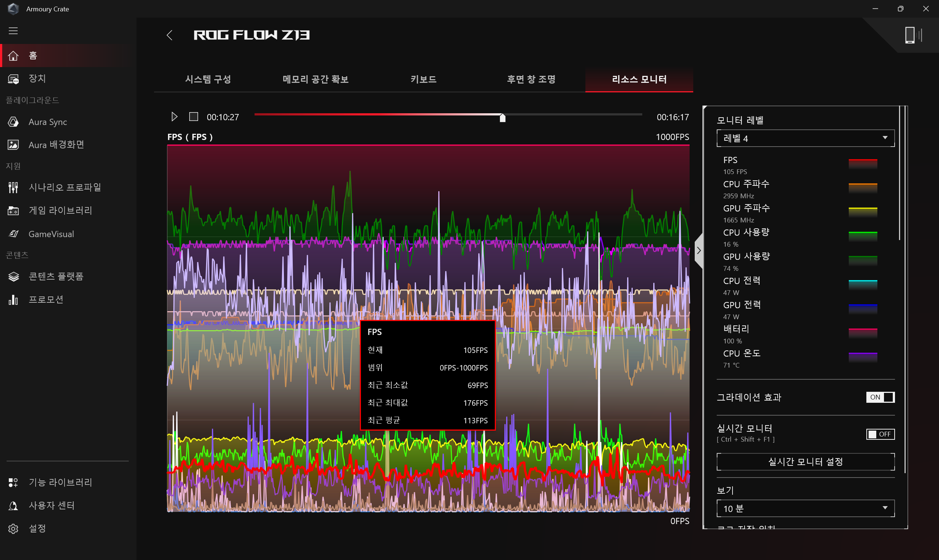Image resolution: width=939 pixels, height=560 pixels.
Task: Click the 최근 최대값 176FPS tooltip row
Action: coord(427,403)
